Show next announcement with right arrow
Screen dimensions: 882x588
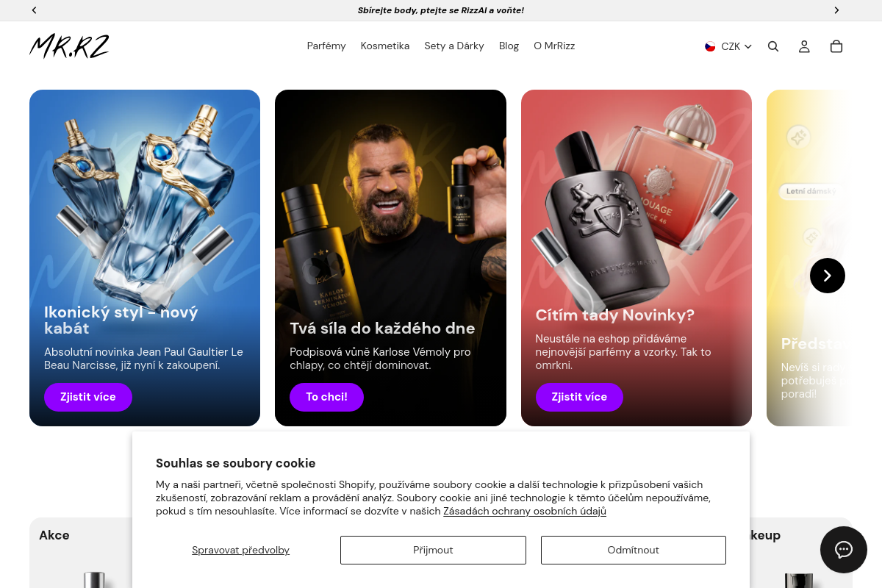(x=836, y=10)
